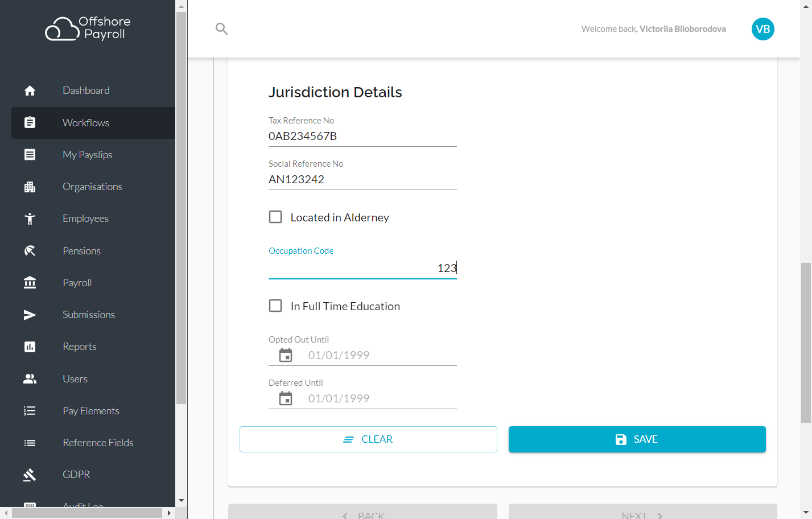Click the Reports chart icon
The width and height of the screenshot is (812, 519).
coord(30,347)
